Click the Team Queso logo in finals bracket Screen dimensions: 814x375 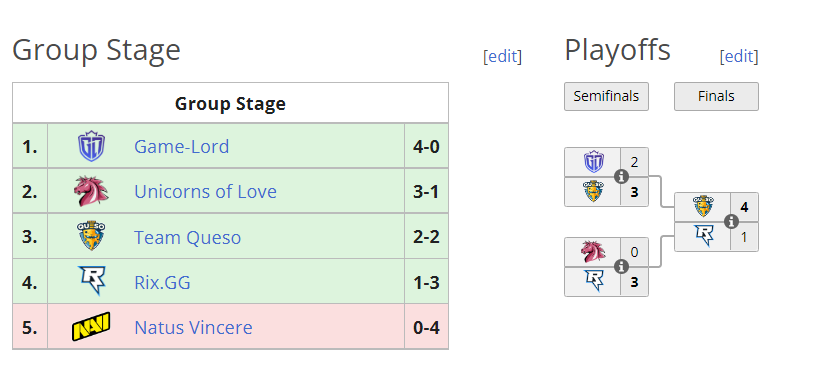[703, 207]
